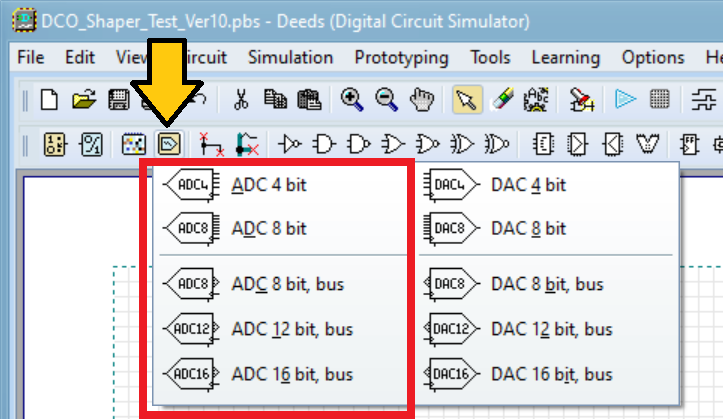Open the colorful custom component icon
The width and height of the screenshot is (723, 420).
[134, 144]
